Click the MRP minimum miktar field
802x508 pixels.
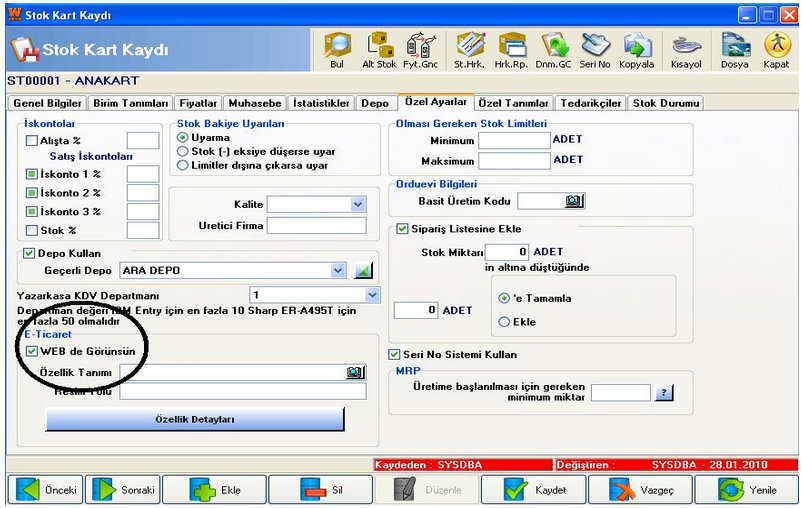point(620,393)
